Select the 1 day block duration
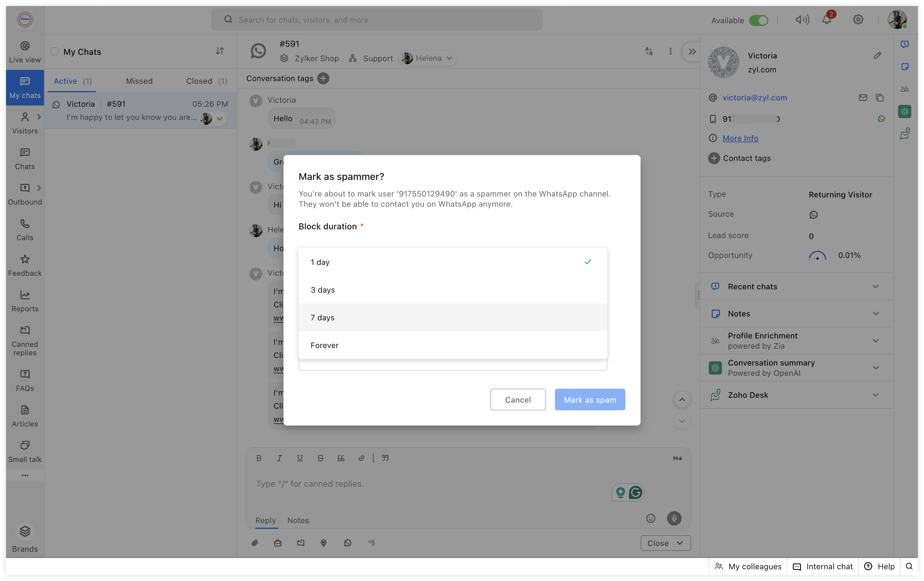 (452, 262)
